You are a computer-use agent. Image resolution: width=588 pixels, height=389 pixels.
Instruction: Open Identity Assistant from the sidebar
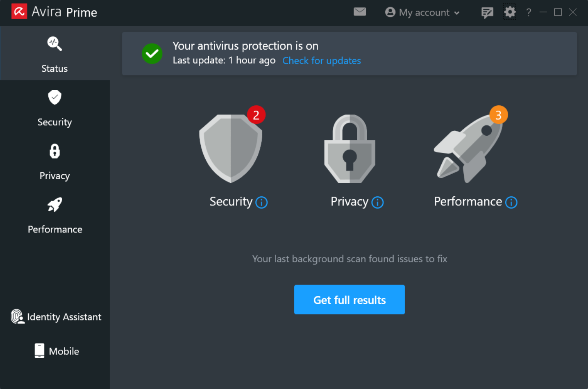[56, 316]
